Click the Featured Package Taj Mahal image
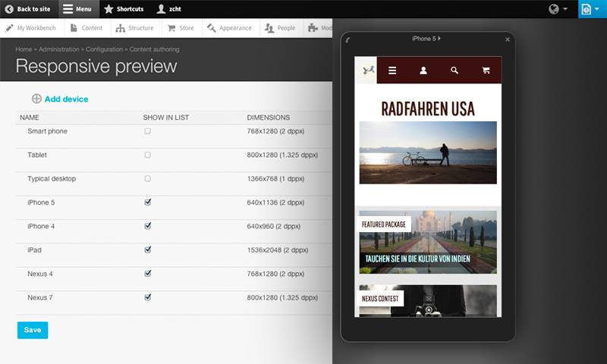 tap(428, 242)
